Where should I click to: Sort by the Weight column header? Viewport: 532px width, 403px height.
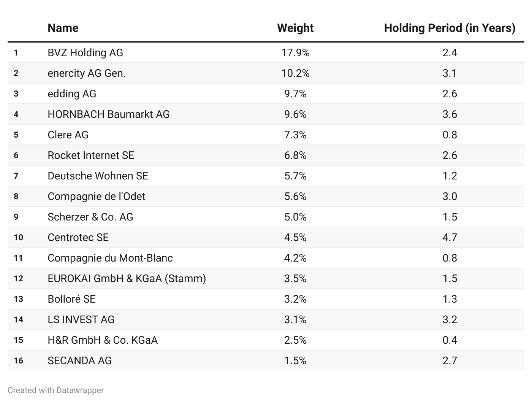(x=295, y=28)
